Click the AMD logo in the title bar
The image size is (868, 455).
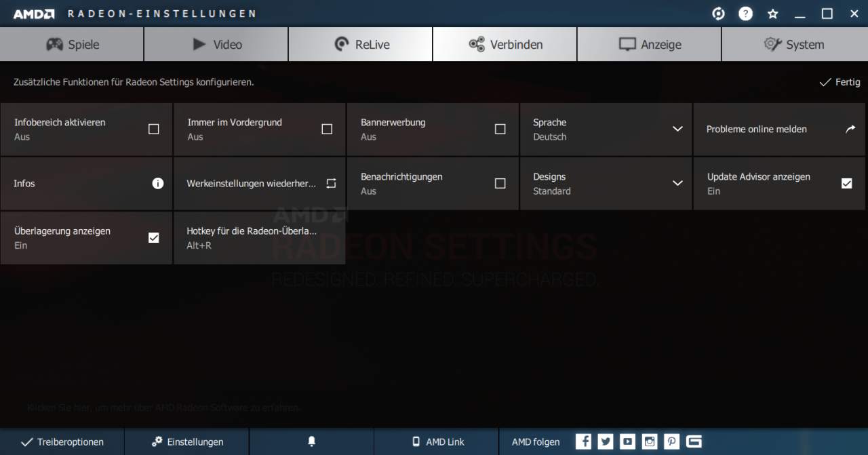click(x=34, y=14)
